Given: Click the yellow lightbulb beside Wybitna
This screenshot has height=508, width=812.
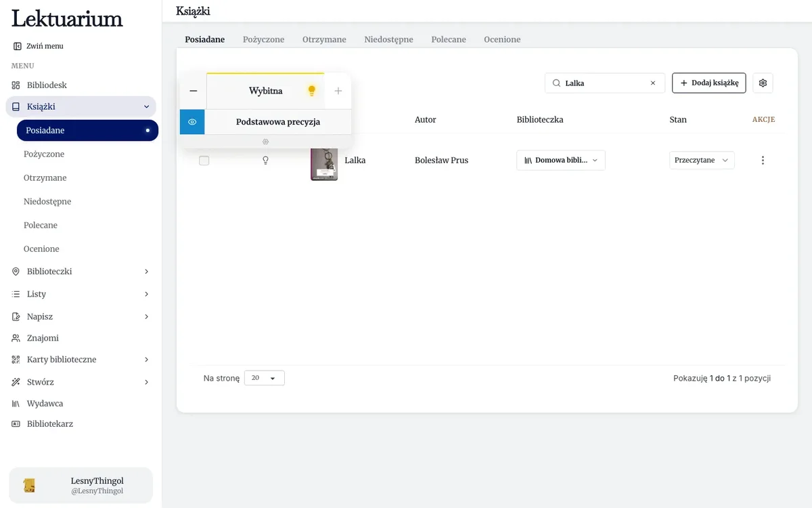Looking at the screenshot, I should [x=312, y=91].
